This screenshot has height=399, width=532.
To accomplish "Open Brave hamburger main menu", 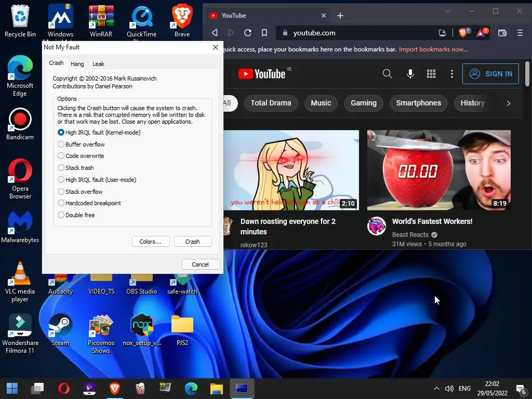I will (520, 33).
